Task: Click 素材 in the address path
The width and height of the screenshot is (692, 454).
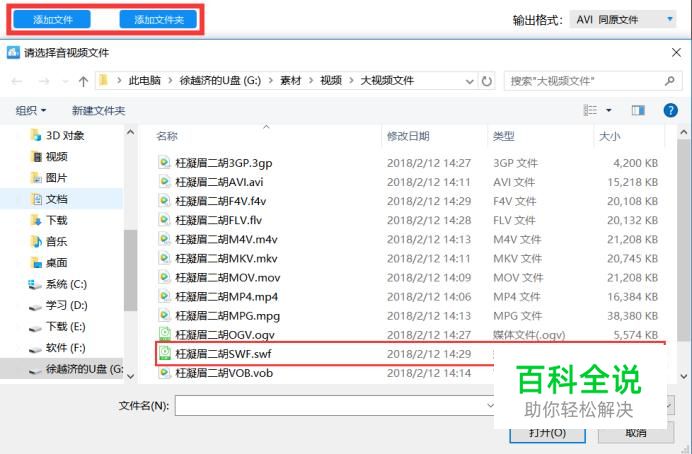Action: 290,81
